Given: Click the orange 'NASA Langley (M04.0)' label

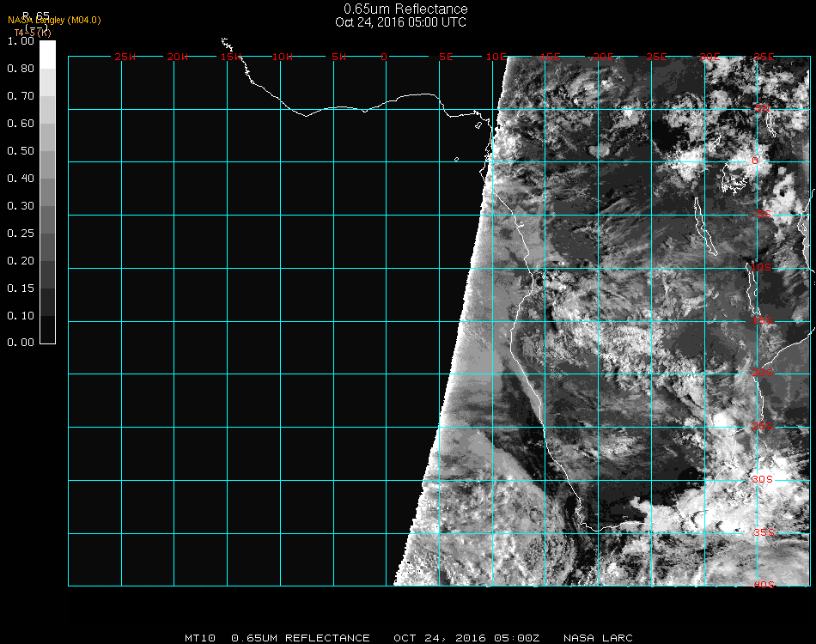Looking at the screenshot, I should (54, 21).
